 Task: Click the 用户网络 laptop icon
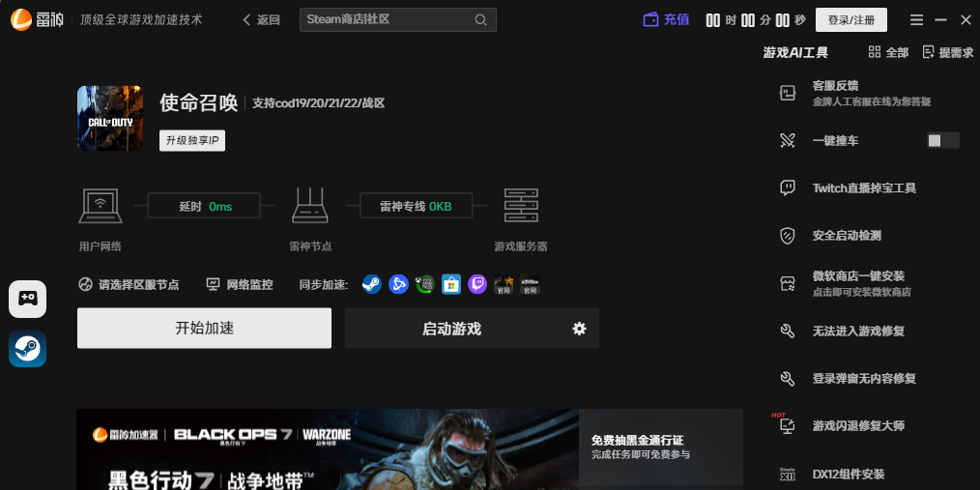coord(100,206)
